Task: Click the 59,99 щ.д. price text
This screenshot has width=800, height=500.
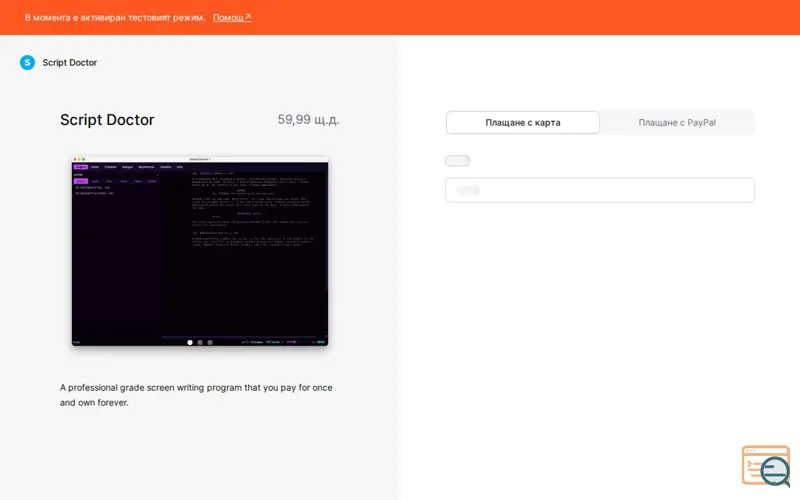Action: [x=308, y=119]
